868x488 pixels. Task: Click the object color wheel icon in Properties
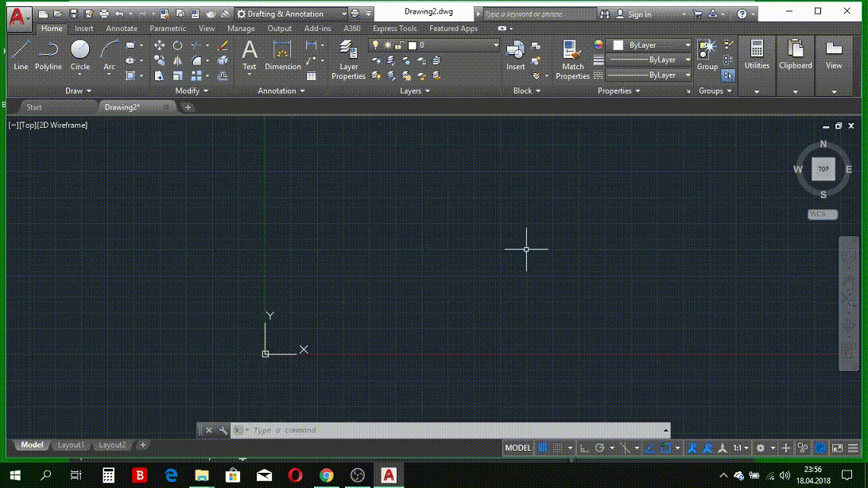pyautogui.click(x=599, y=45)
